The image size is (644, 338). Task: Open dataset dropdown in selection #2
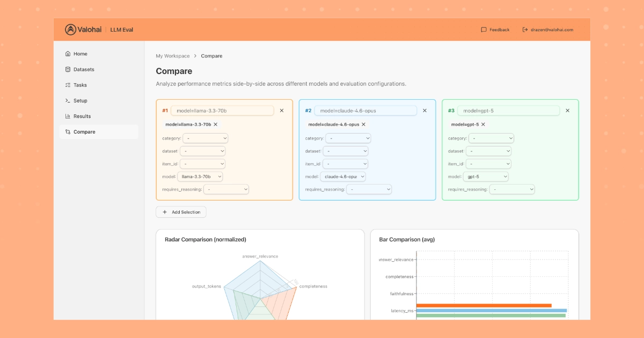click(x=345, y=151)
